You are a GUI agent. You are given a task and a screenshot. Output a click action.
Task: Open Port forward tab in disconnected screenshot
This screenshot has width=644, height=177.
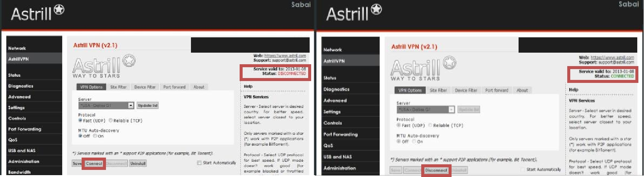tap(174, 87)
